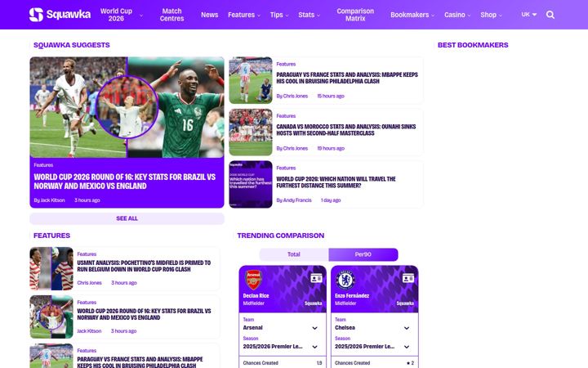Viewport: 588px width, 368px height.
Task: Open Features list Brazil vs Norway article by Jack Kitson
Action: pos(144,314)
